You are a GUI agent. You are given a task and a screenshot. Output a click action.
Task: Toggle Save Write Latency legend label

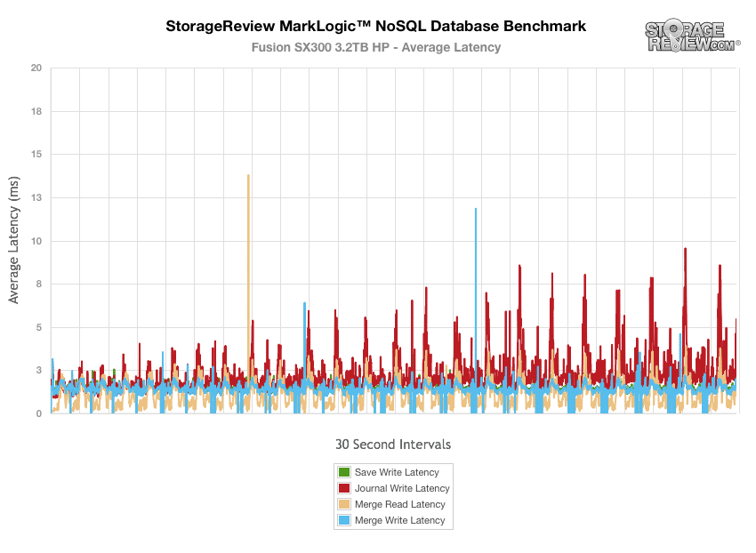[x=397, y=472]
